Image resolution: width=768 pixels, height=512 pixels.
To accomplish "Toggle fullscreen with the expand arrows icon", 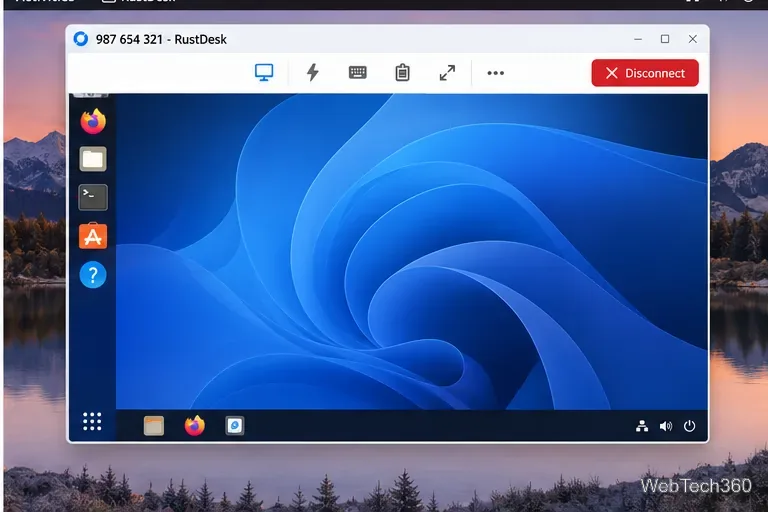I will (x=447, y=73).
